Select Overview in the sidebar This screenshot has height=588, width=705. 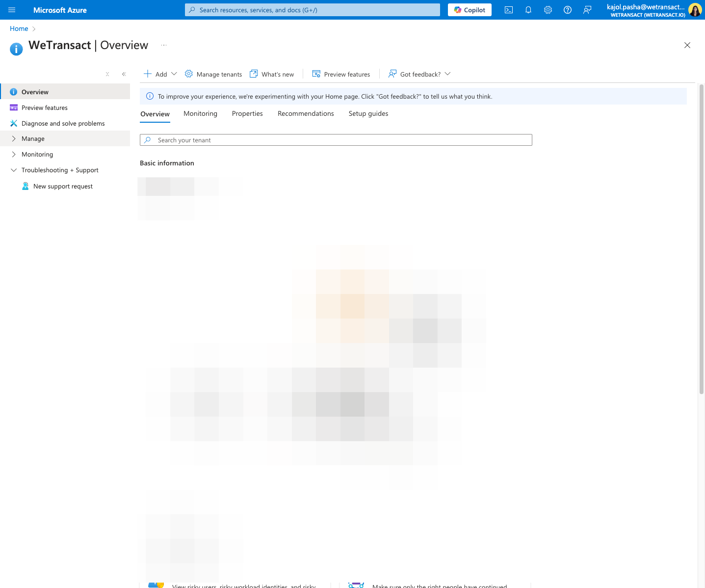65,92
